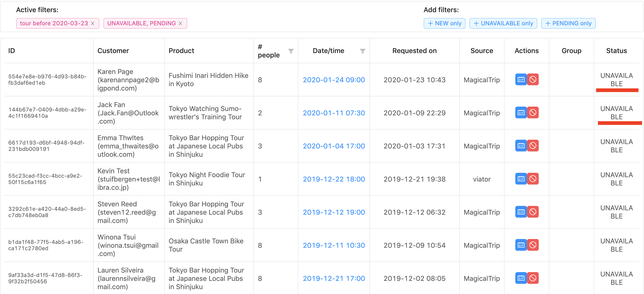
Task: Open the 2019-12-22 18:00 date link
Action: click(x=334, y=179)
